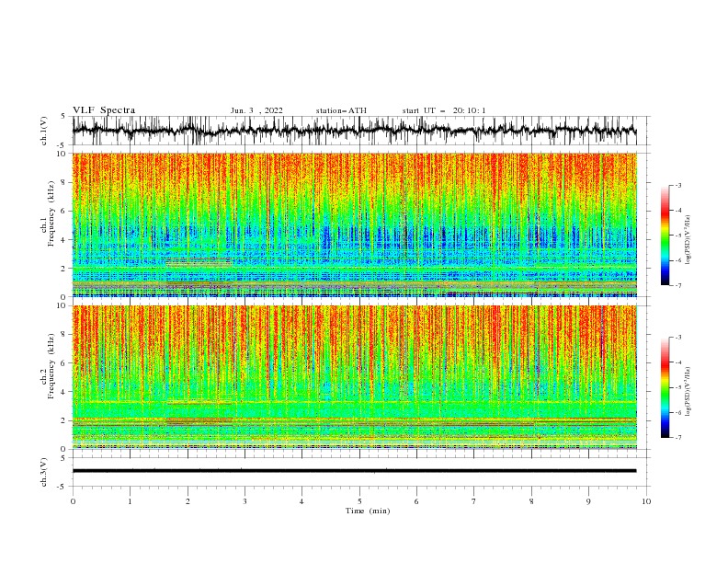Click time axis tick label "5"

[x=359, y=501]
